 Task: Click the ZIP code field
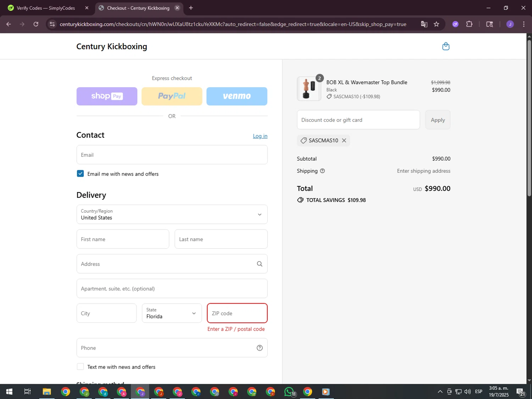(237, 313)
